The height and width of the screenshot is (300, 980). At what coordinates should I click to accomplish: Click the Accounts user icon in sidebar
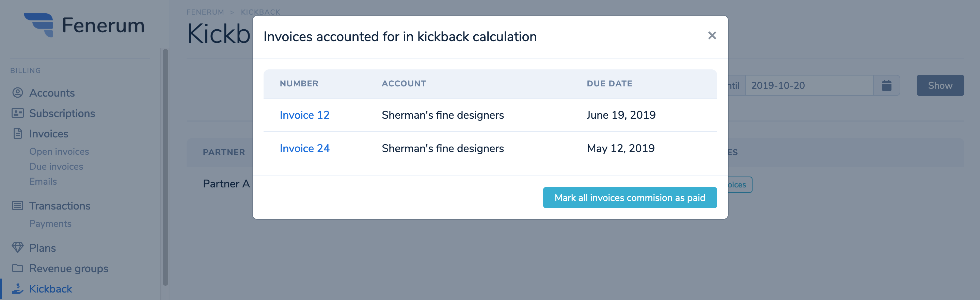coord(17,93)
